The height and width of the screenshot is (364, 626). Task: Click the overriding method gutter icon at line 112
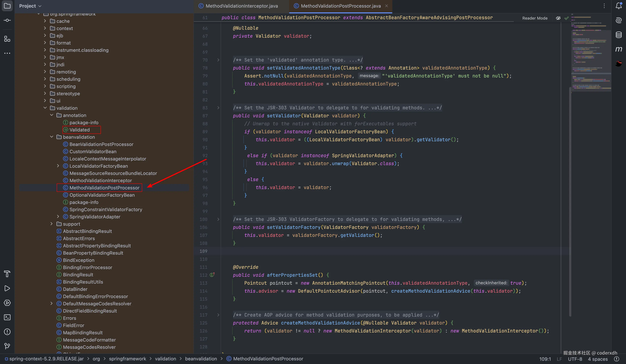click(x=212, y=275)
